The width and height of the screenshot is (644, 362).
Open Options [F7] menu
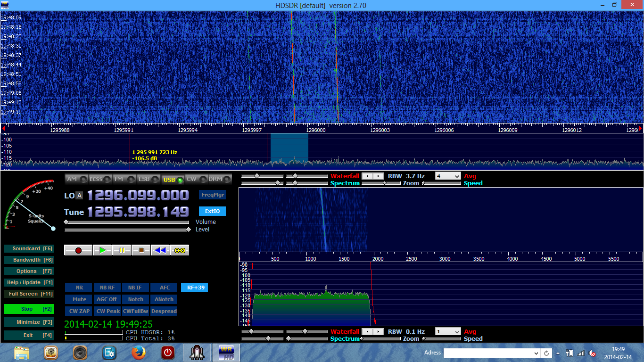[28, 271]
